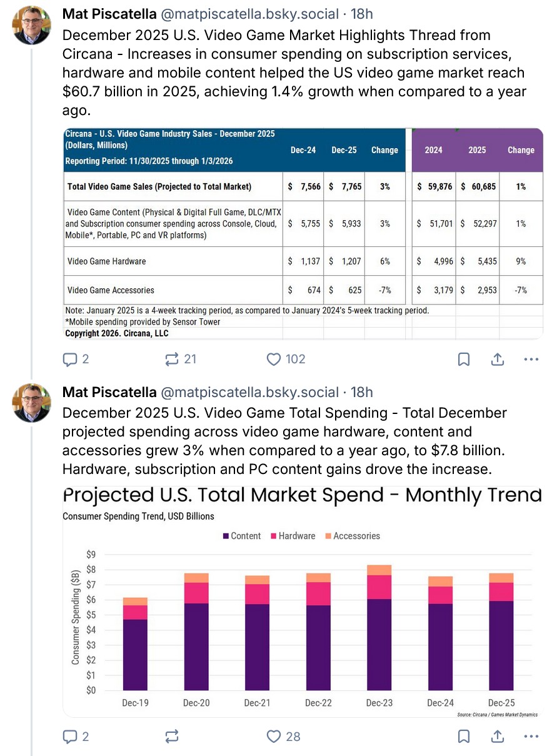Viewport: 552px width, 756px height.
Task: Bookmark the Total Spending post
Action: click(464, 737)
